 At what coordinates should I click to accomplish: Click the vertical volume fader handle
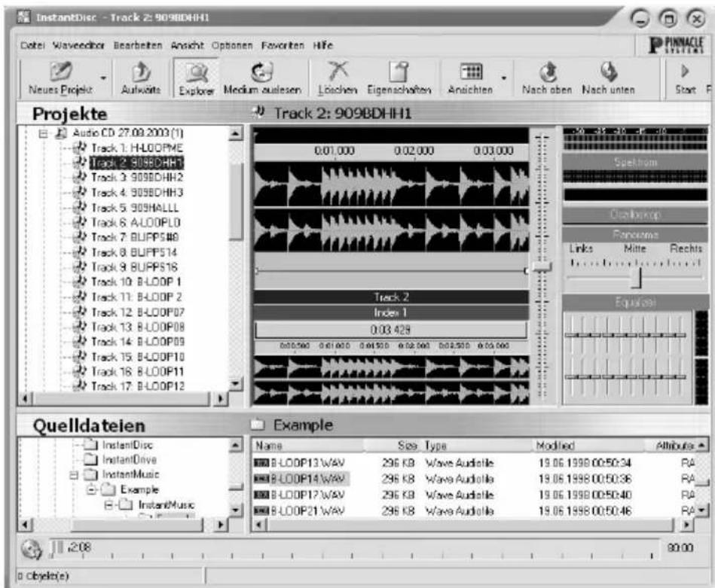[x=542, y=267]
